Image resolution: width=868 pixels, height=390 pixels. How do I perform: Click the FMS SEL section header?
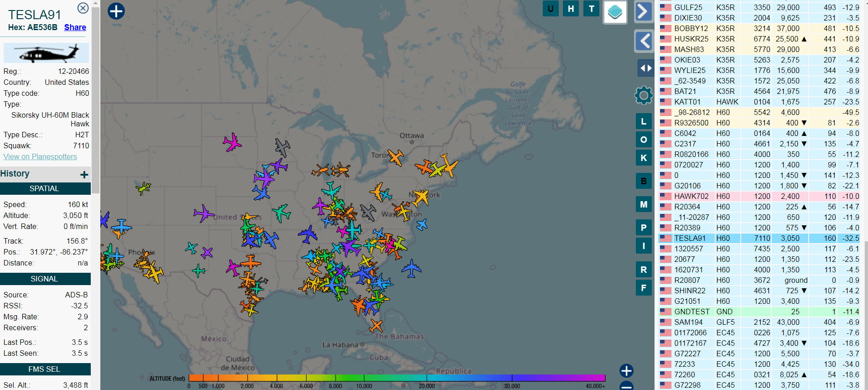pos(44,369)
